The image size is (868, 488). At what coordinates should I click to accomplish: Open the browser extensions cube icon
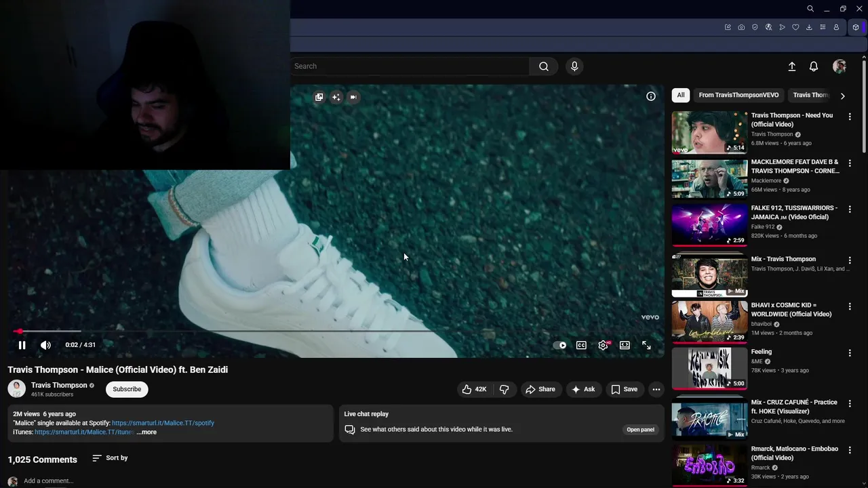click(x=856, y=27)
